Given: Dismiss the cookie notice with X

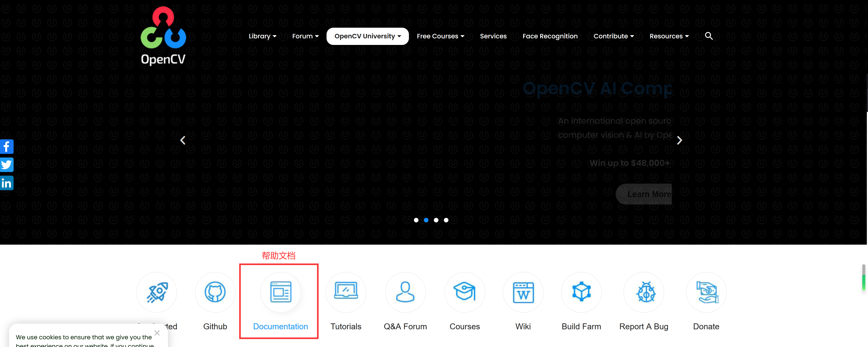Looking at the screenshot, I should pyautogui.click(x=157, y=333).
